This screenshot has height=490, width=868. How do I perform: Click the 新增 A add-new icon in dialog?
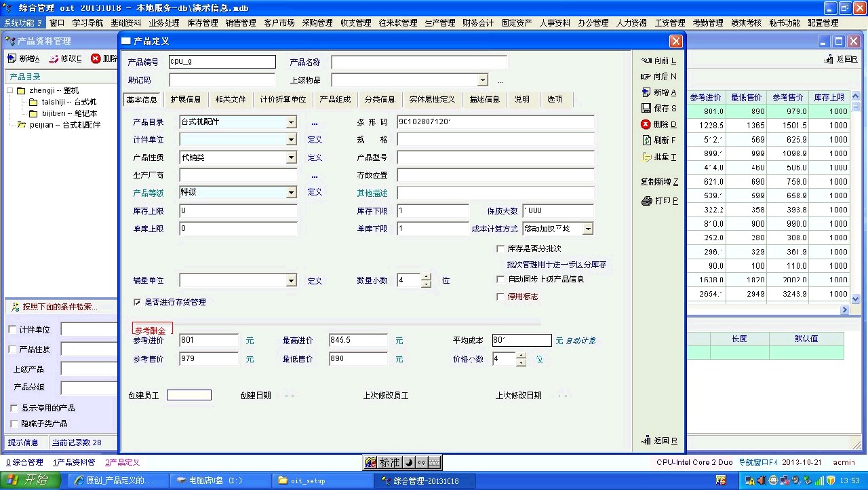coord(646,92)
